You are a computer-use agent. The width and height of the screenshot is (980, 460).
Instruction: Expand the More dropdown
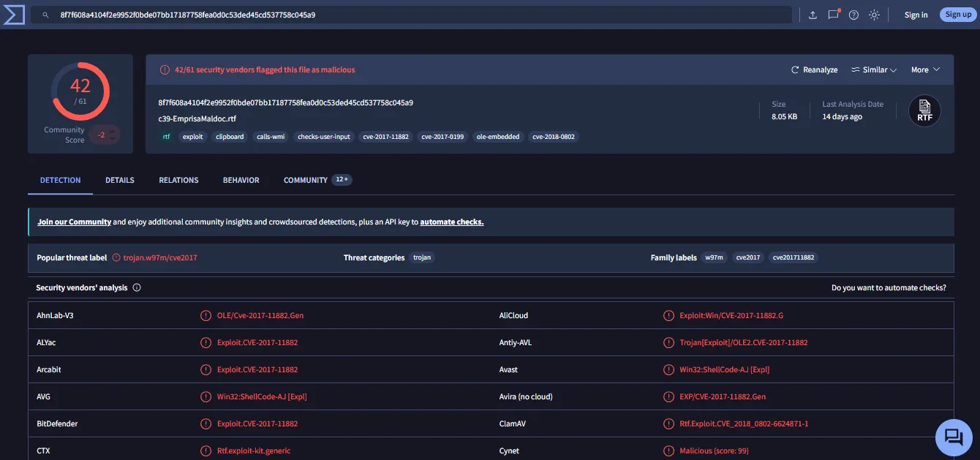click(x=925, y=70)
